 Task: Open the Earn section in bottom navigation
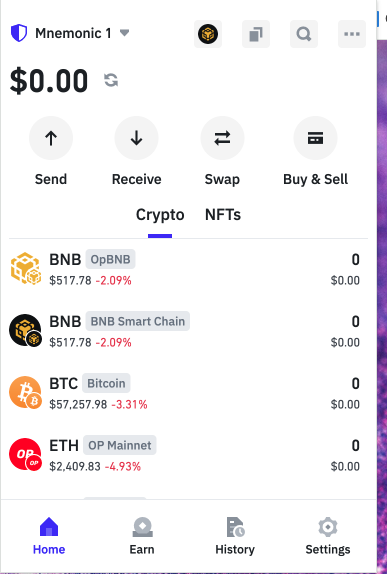pos(142,536)
